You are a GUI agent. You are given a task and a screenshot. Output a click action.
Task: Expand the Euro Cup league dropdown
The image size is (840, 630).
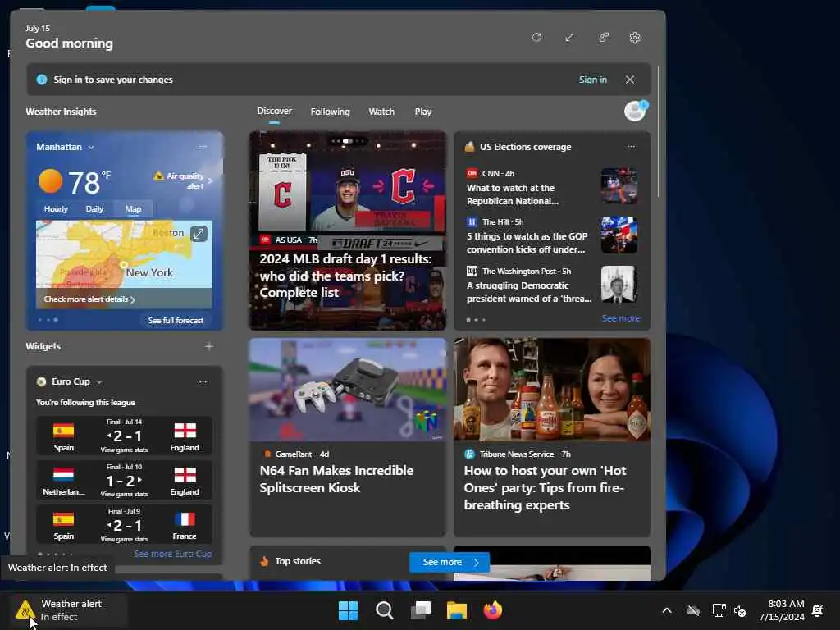99,382
